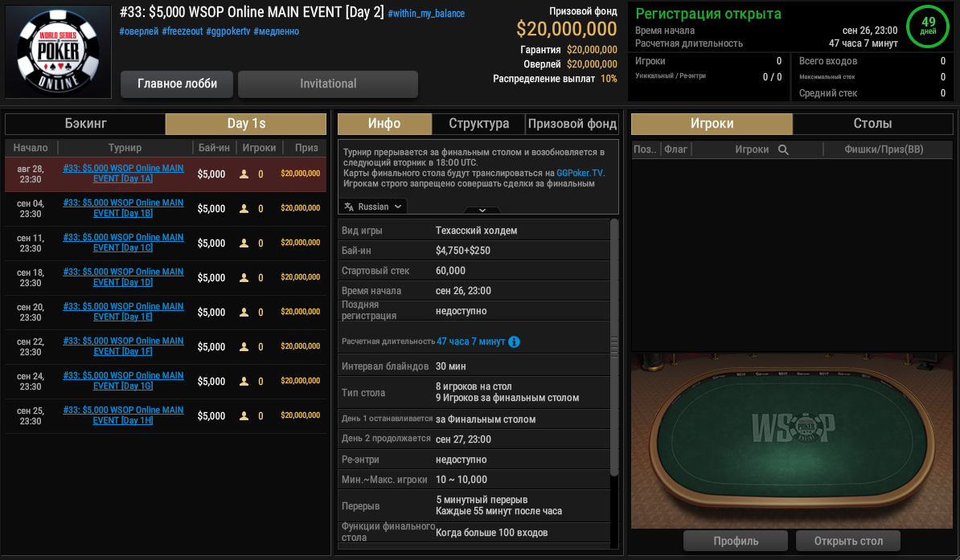Click the Главное лобби button
Image resolution: width=960 pixels, height=560 pixels.
[x=177, y=84]
